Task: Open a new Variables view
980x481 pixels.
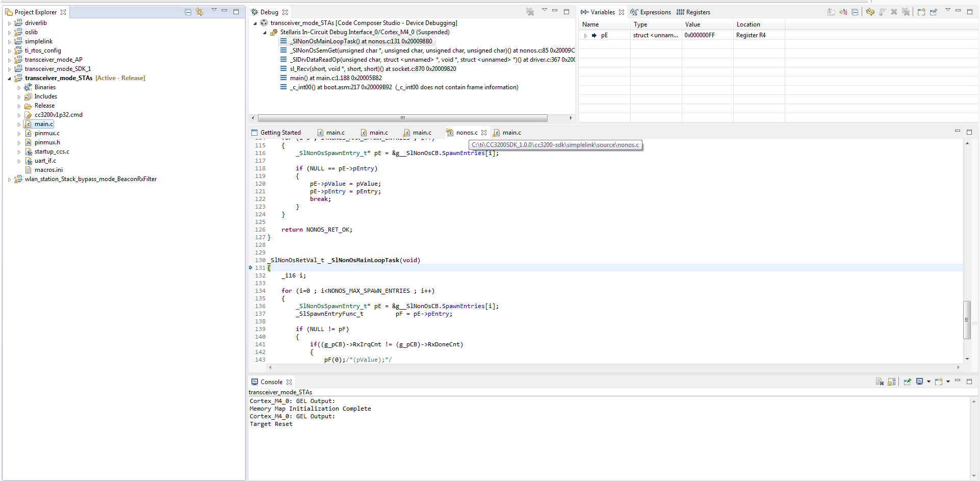Action: pos(921,12)
